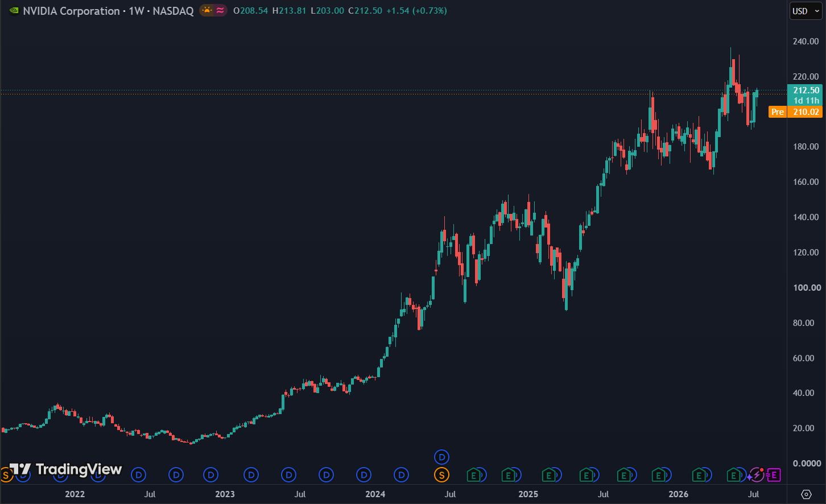Click the green current price label 212.50
This screenshot has height=504, width=826.
click(806, 90)
